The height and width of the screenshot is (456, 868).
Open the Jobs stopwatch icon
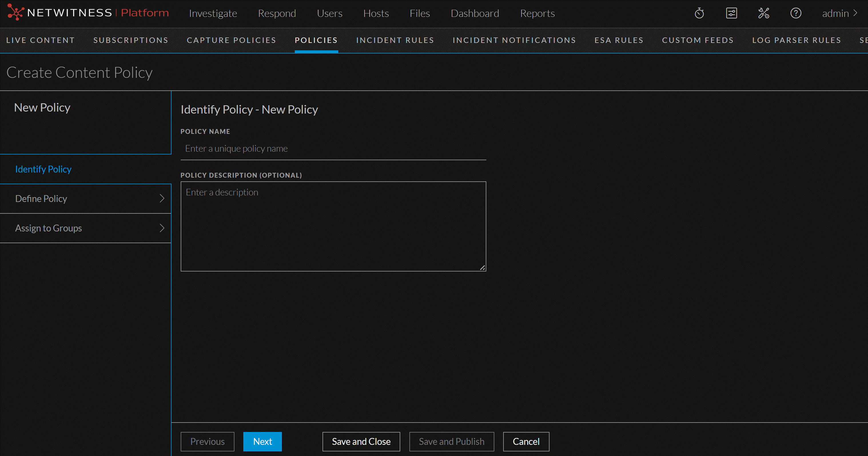[699, 13]
